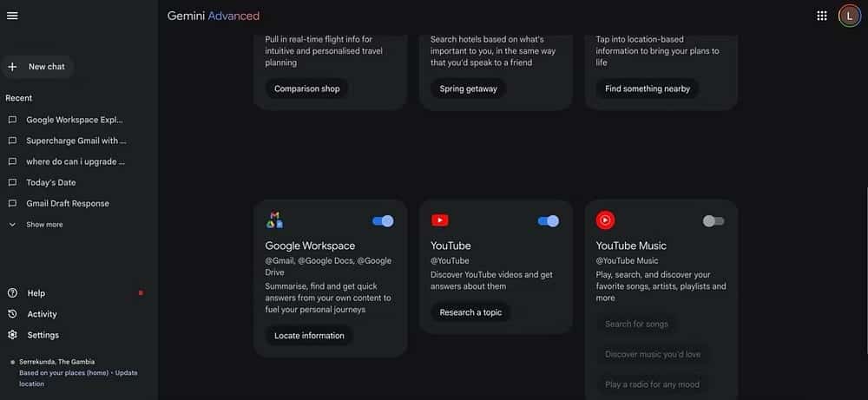Open Activity from sidebar

42,314
